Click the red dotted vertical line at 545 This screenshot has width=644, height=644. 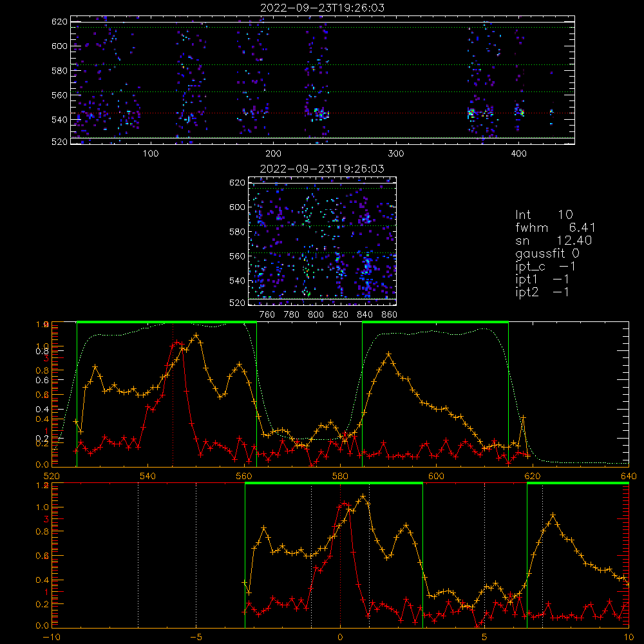point(173,394)
